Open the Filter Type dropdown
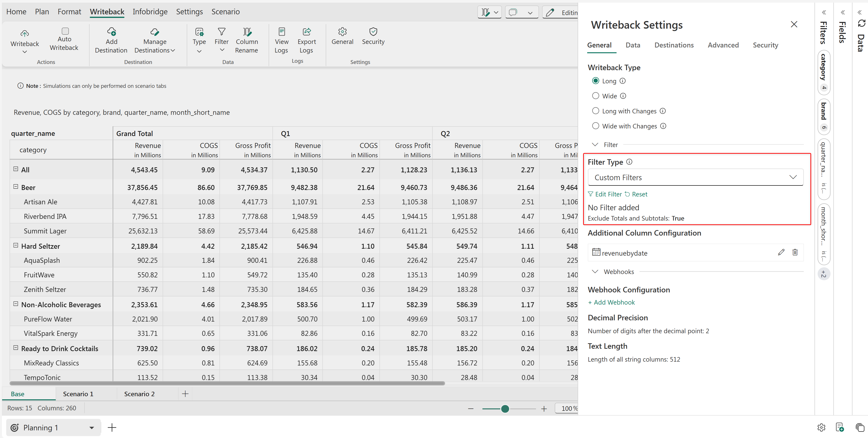 pyautogui.click(x=695, y=177)
